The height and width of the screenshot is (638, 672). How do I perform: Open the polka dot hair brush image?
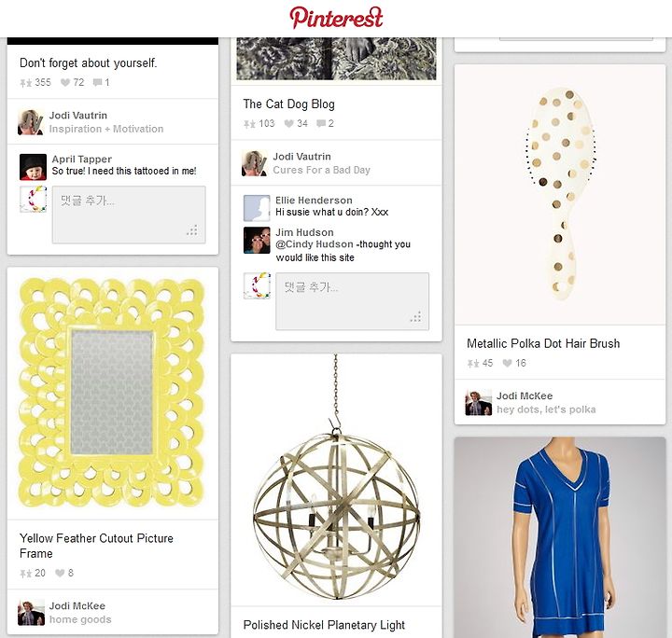point(560,195)
